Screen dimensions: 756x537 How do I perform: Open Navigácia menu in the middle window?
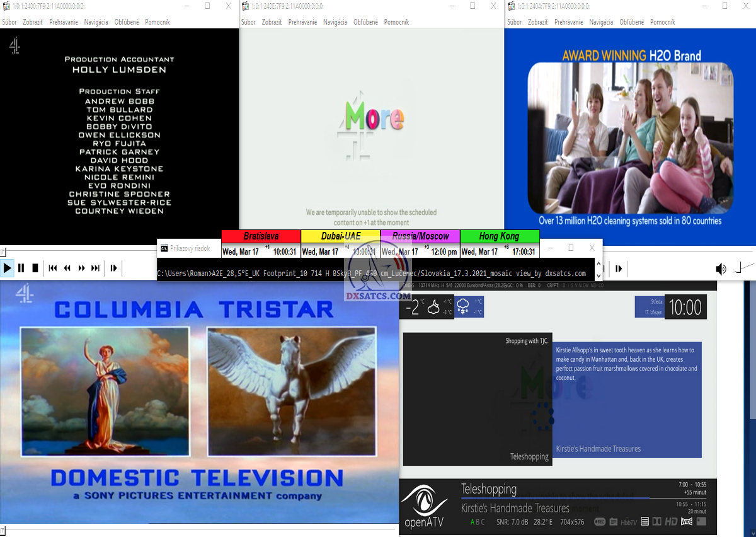pos(335,22)
